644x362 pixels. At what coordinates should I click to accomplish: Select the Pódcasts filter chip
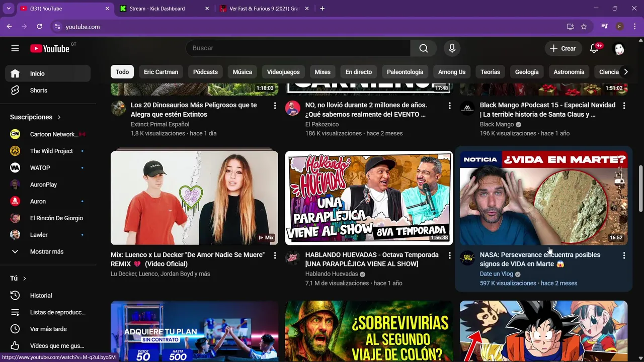tap(205, 72)
